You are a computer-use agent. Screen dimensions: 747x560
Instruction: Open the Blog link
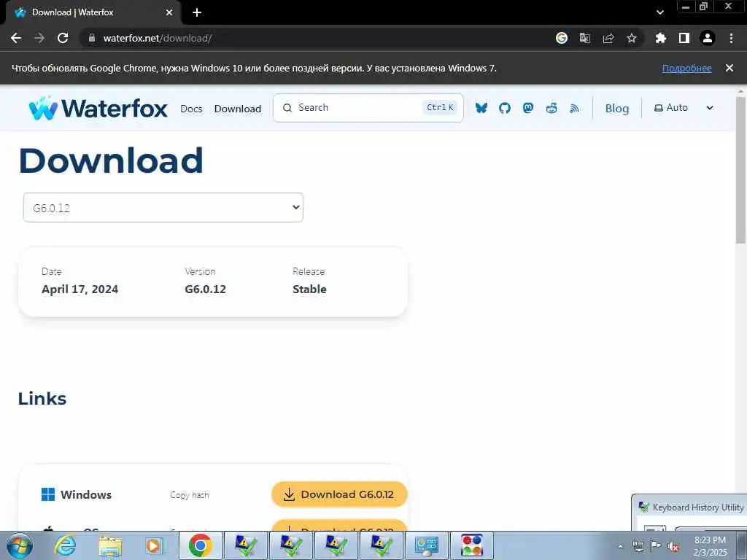point(617,109)
